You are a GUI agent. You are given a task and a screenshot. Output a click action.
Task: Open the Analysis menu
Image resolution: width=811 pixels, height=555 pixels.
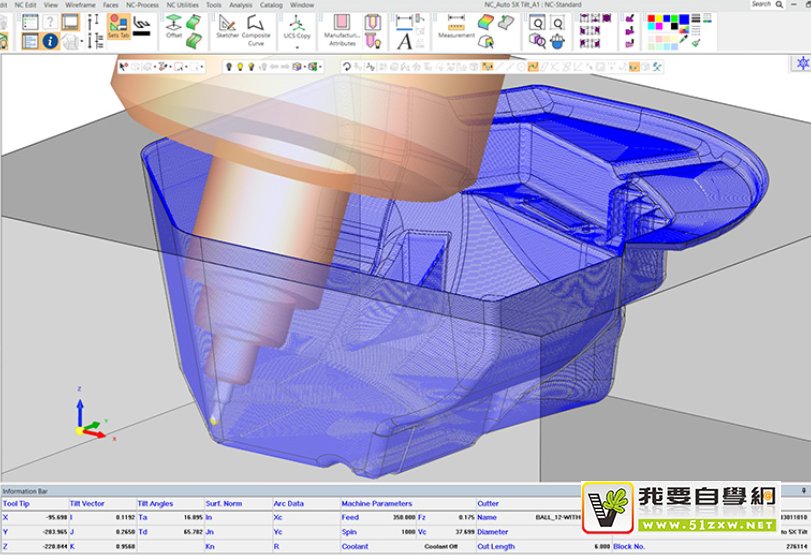(240, 5)
